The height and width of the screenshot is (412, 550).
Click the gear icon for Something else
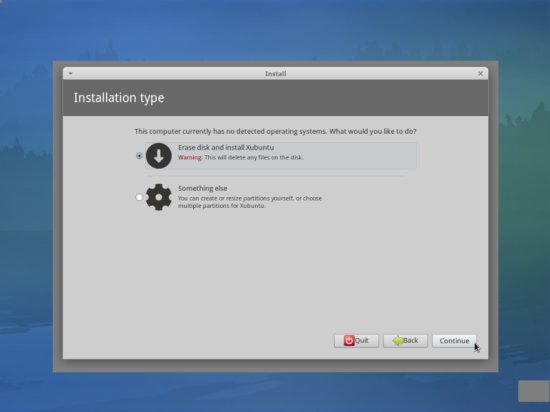point(159,197)
